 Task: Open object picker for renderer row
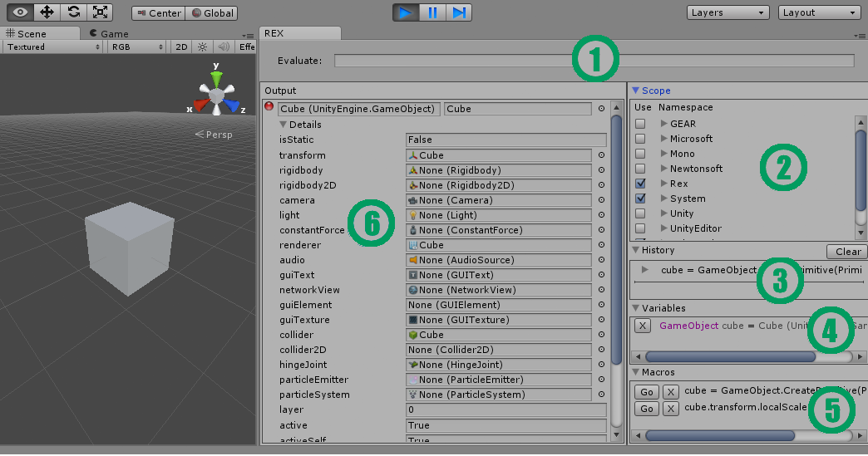(x=601, y=245)
